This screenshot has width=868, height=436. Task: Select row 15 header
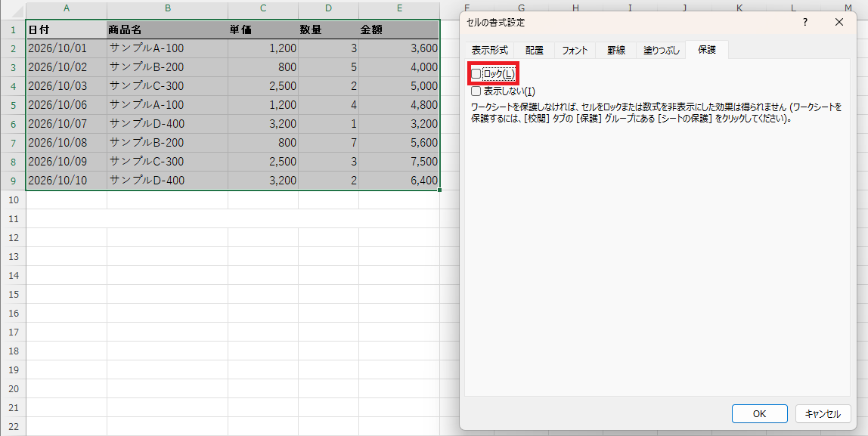(x=13, y=294)
